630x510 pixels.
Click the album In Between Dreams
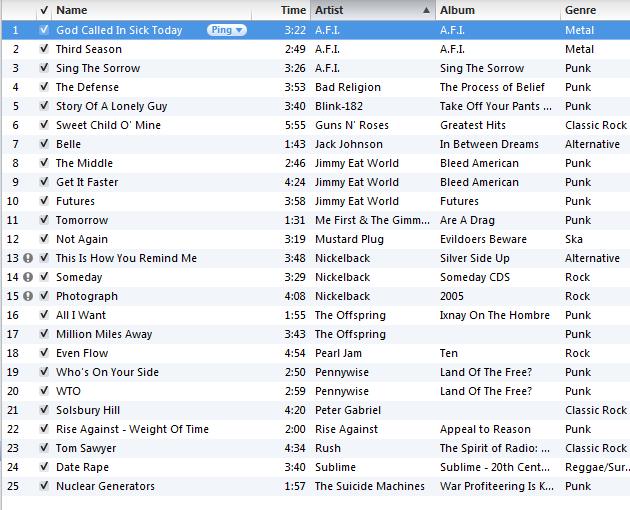pyautogui.click(x=489, y=144)
